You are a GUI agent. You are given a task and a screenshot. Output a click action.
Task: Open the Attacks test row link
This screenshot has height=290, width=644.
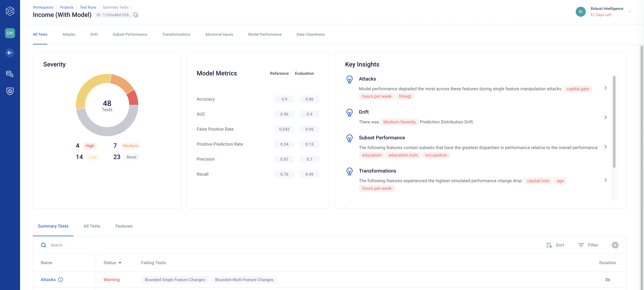[x=48, y=280]
